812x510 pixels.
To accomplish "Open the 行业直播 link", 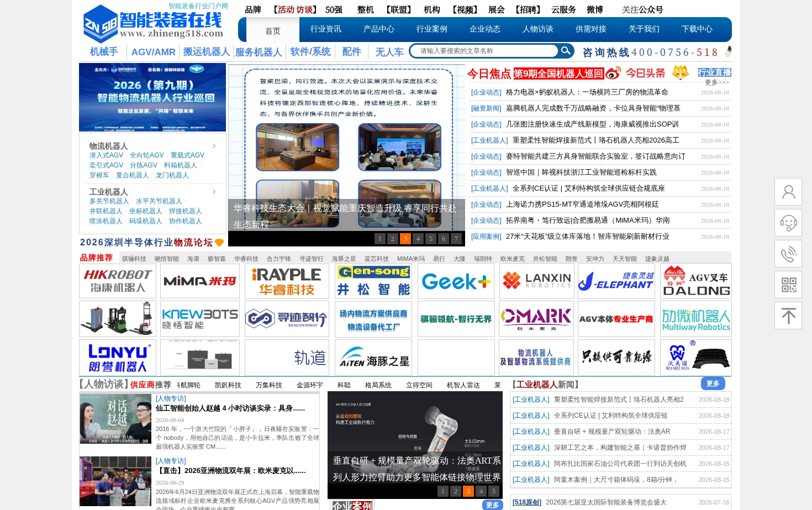I will pyautogui.click(x=714, y=72).
